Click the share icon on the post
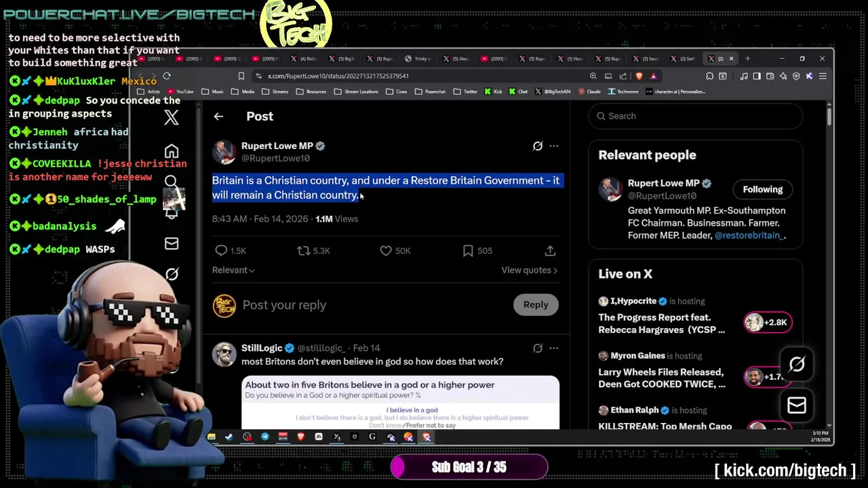This screenshot has height=488, width=868. [x=550, y=251]
